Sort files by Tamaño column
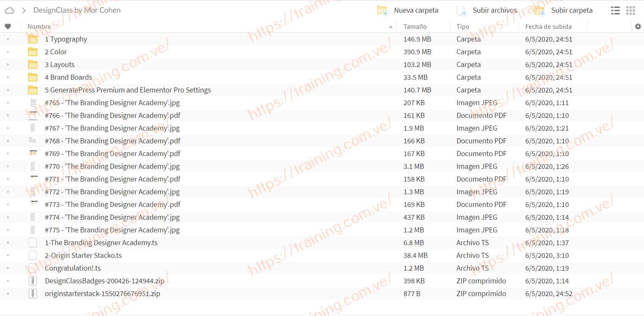The image size is (644, 316). pos(415,27)
